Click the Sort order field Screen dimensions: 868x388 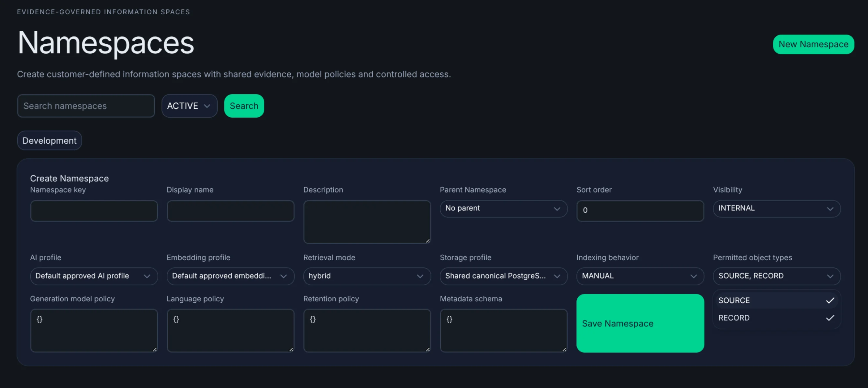640,211
